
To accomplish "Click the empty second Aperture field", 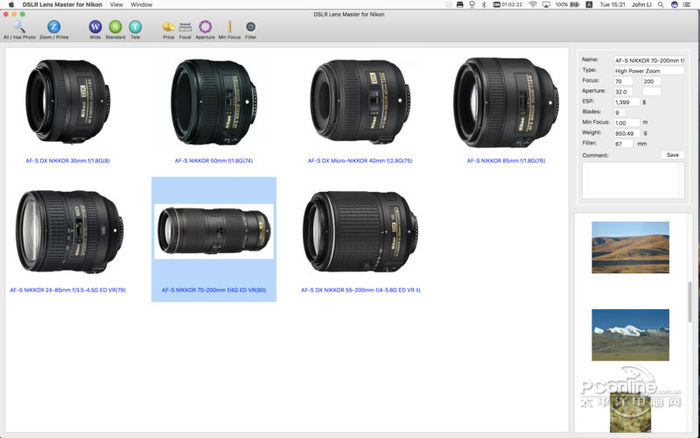I will click(651, 92).
